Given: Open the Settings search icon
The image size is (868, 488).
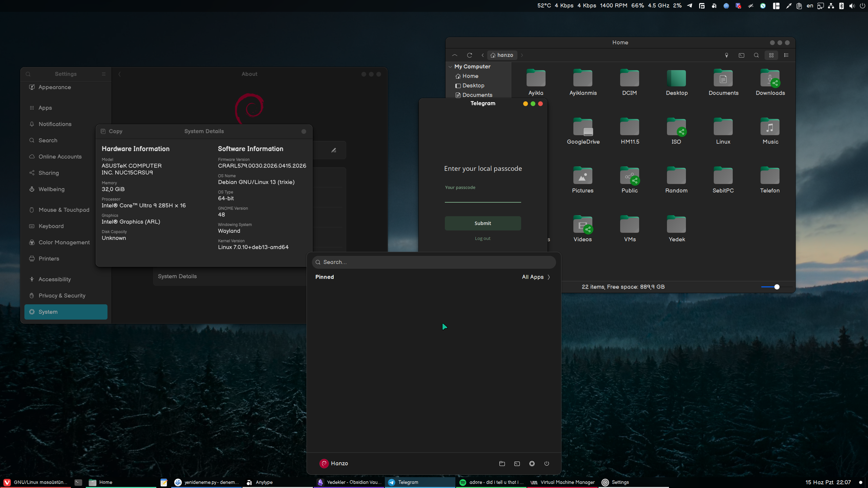Looking at the screenshot, I should tap(28, 74).
